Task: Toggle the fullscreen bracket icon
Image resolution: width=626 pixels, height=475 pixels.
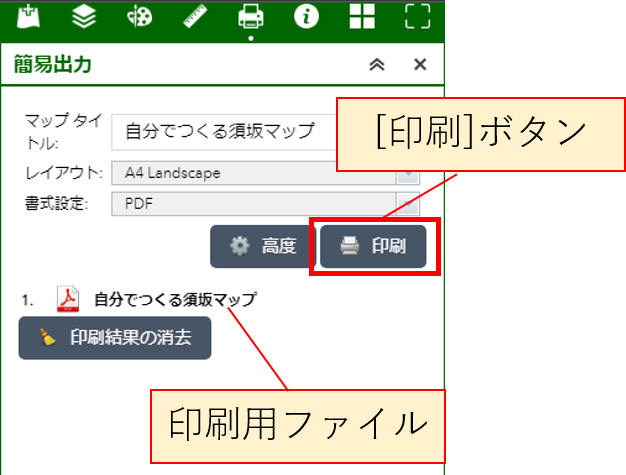Action: (418, 16)
